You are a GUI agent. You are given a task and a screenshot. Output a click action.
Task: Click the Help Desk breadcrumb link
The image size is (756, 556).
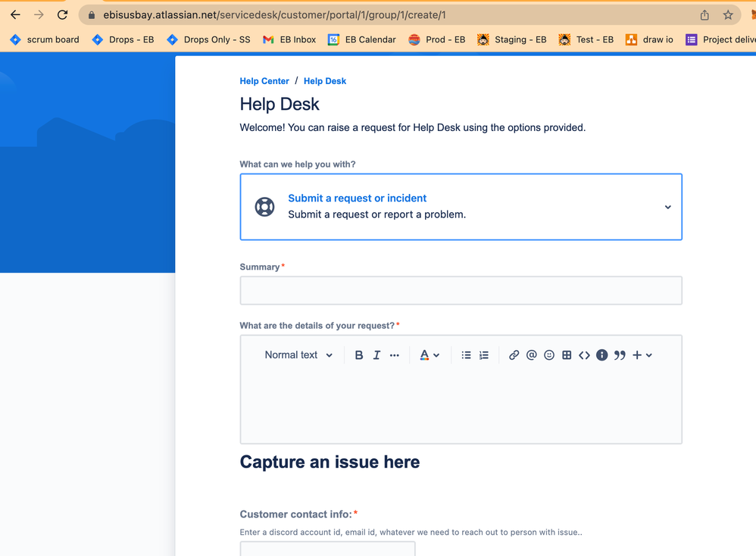325,81
